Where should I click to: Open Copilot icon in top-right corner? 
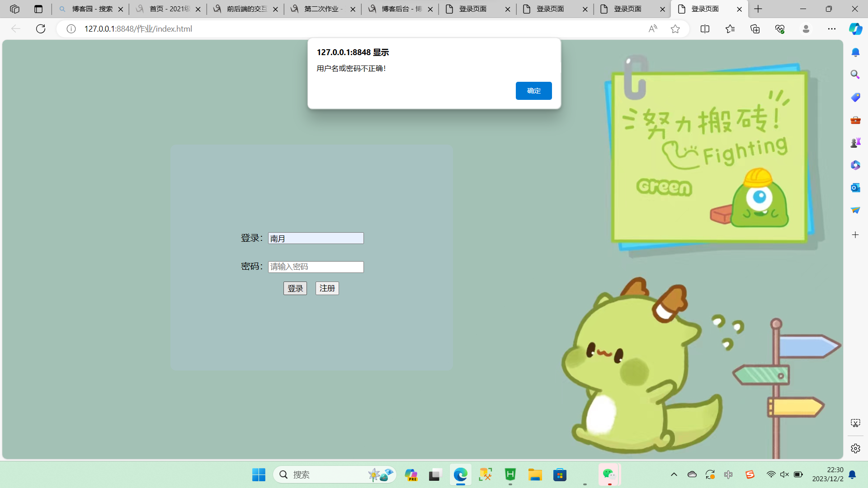click(x=855, y=29)
